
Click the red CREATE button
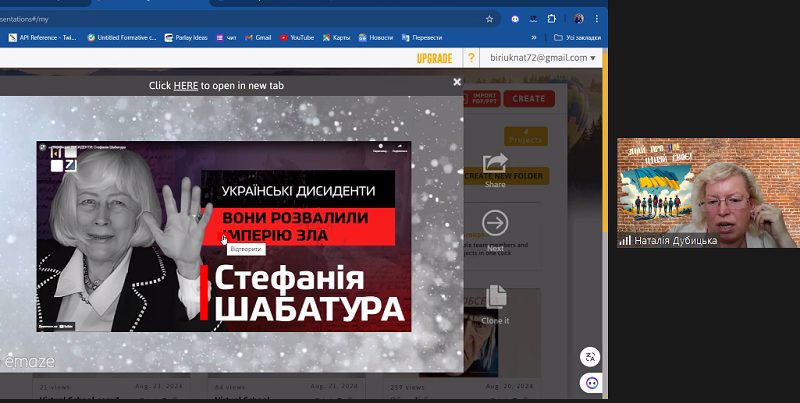pyautogui.click(x=529, y=99)
